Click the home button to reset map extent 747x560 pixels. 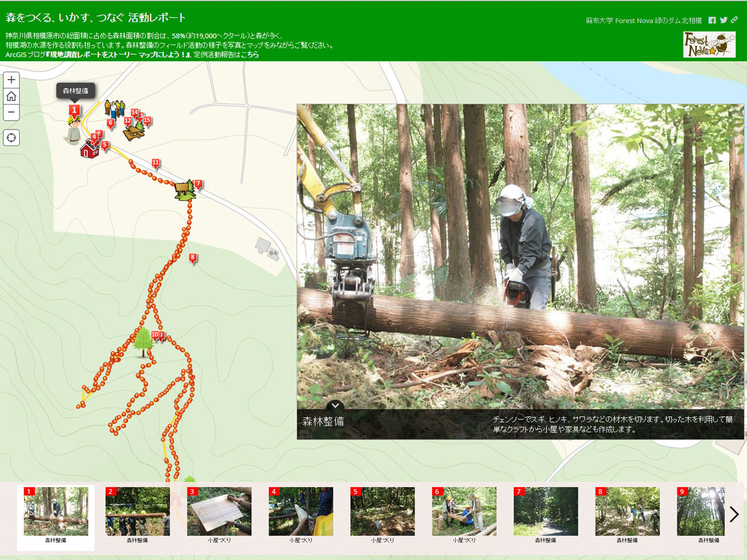click(x=10, y=96)
